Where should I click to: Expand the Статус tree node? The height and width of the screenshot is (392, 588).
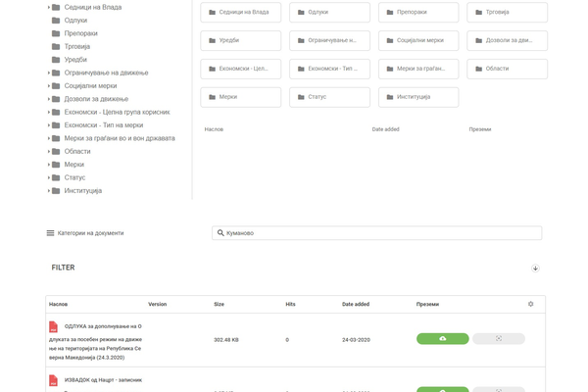(49, 177)
